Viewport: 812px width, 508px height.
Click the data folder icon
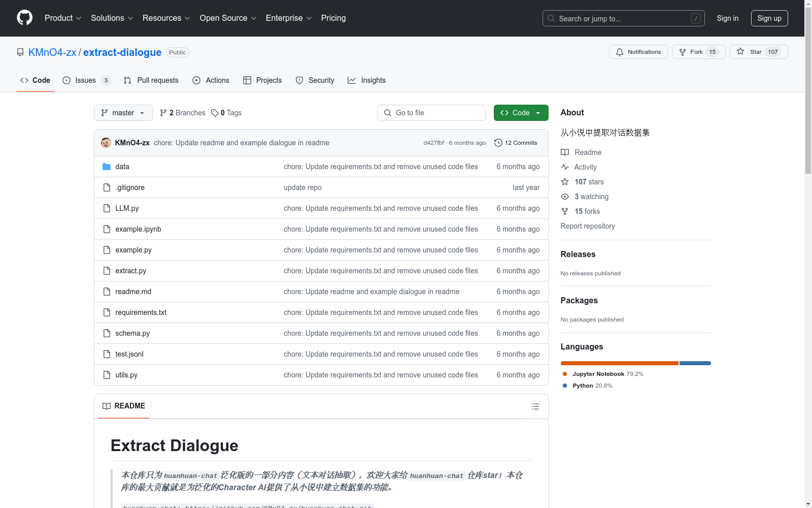(107, 167)
